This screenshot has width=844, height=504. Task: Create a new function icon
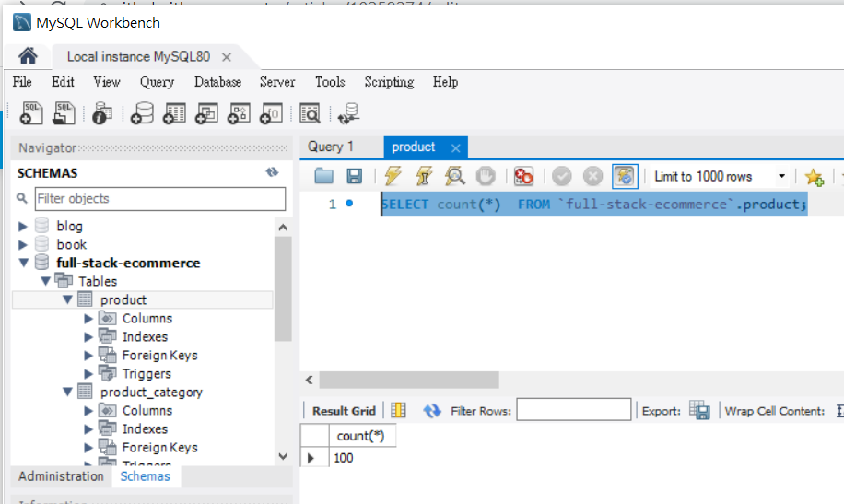[271, 113]
